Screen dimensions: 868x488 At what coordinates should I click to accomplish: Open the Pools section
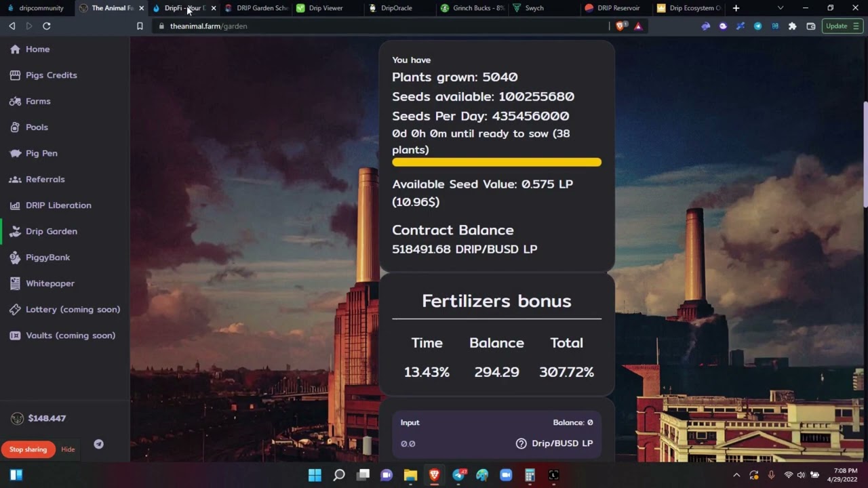(x=28, y=127)
